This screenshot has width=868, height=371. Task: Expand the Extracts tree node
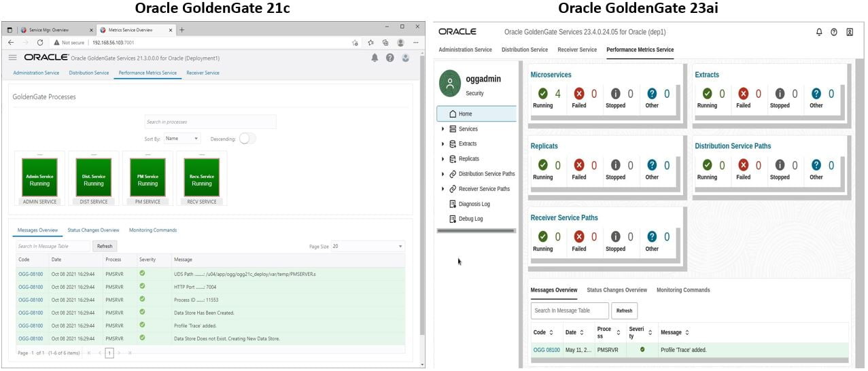click(443, 144)
